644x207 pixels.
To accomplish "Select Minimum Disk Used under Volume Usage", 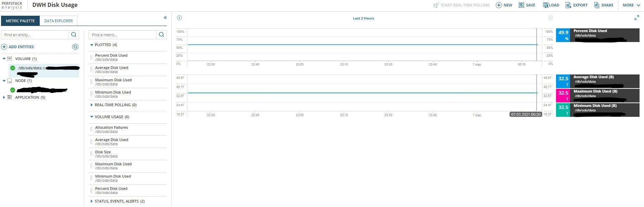I will click(x=128, y=178).
